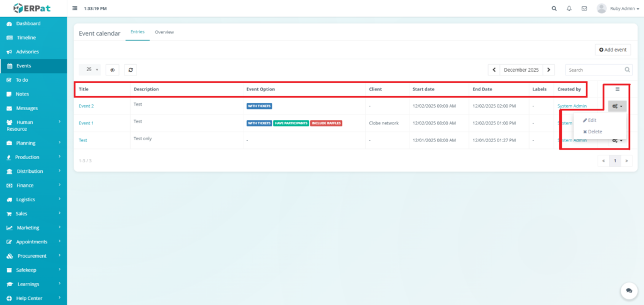Open the table column menu icon
The height and width of the screenshot is (305, 644).
617,89
